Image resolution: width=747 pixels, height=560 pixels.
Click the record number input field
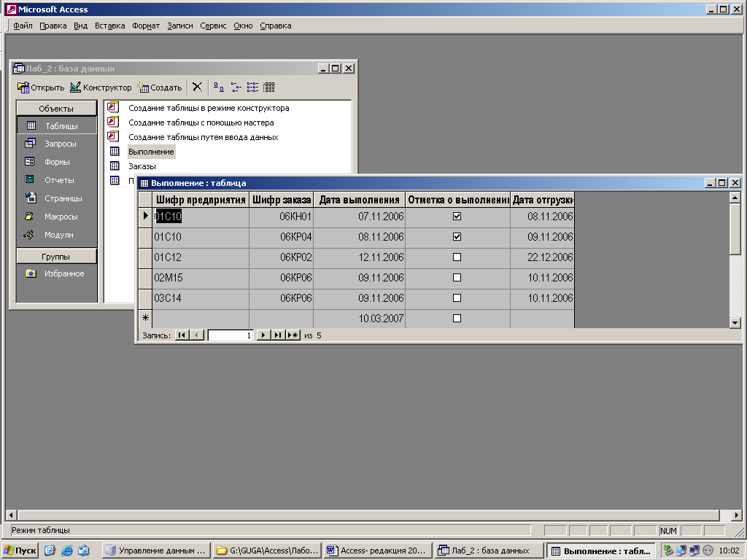click(x=230, y=335)
